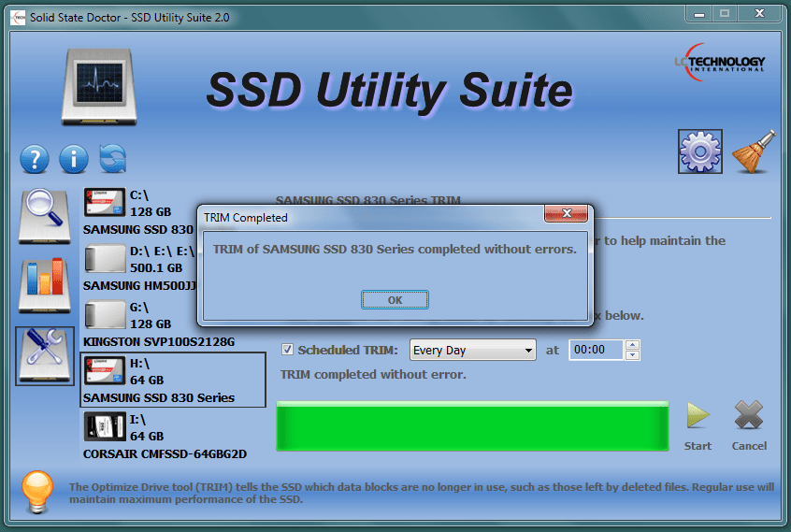
Task: Click the Cancel label text
Action: click(749, 446)
